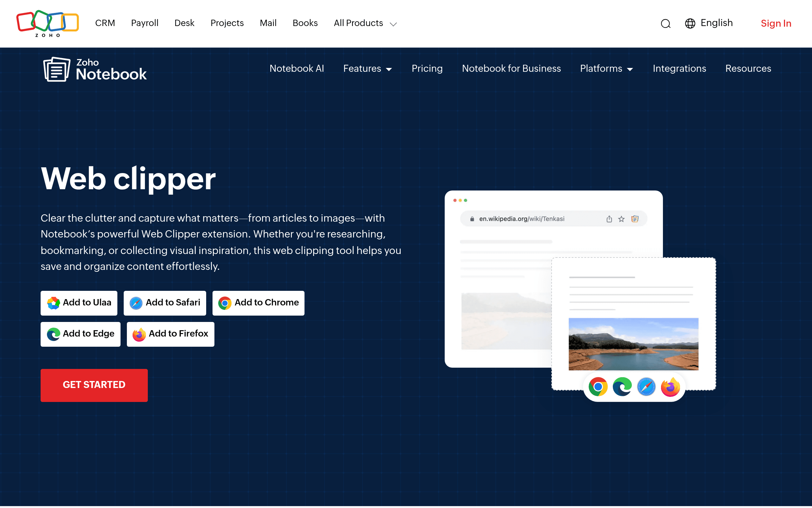
Task: Click the Edge icon in Add to Edge
Action: (x=53, y=334)
